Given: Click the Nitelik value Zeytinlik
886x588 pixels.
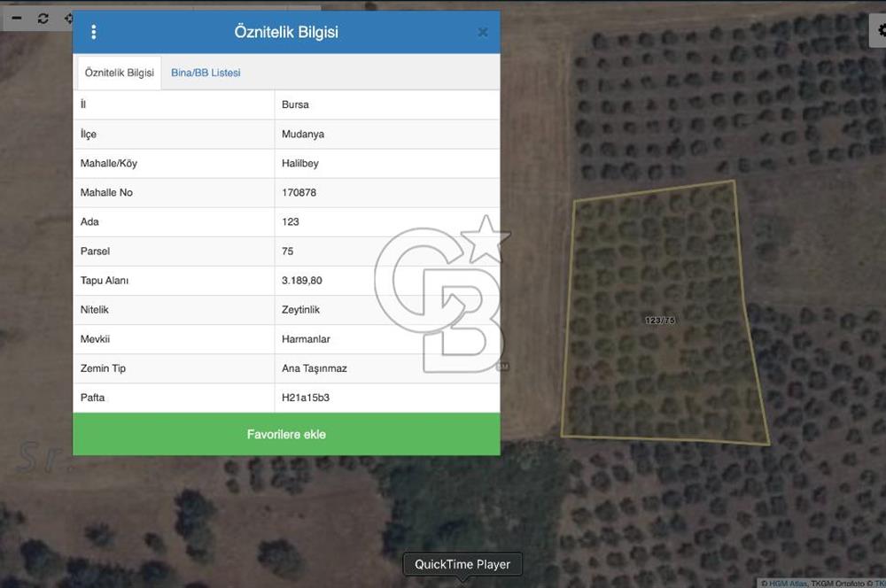Looking at the screenshot, I should click(301, 310).
